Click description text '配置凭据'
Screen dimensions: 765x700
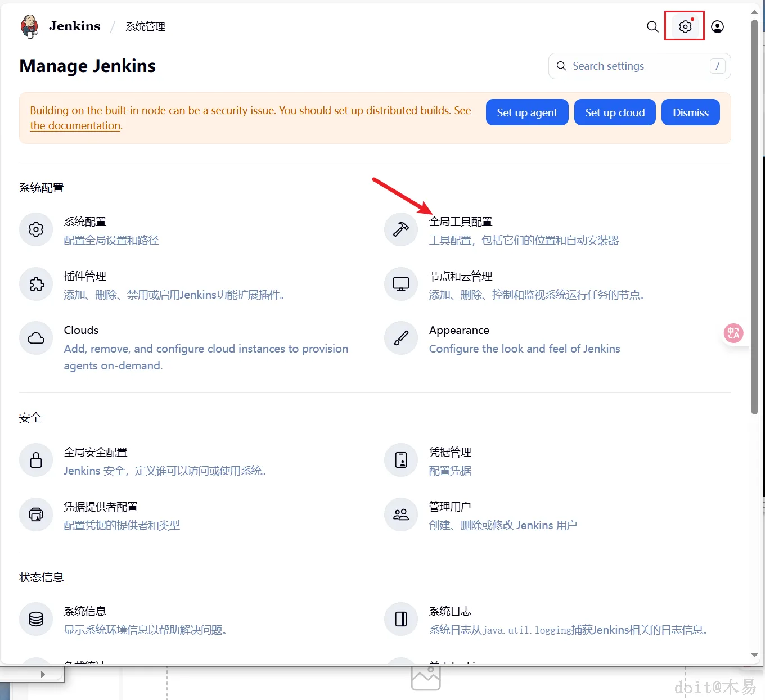(x=450, y=471)
